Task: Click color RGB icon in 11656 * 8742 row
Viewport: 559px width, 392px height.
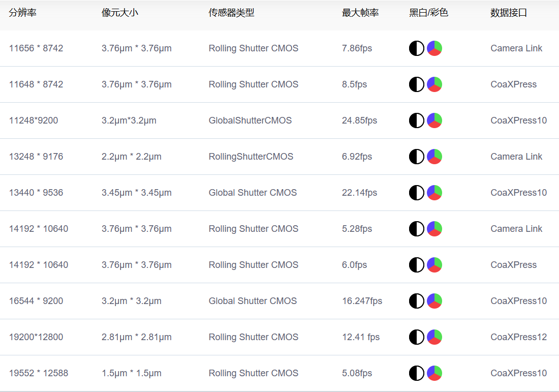Action: coord(434,48)
